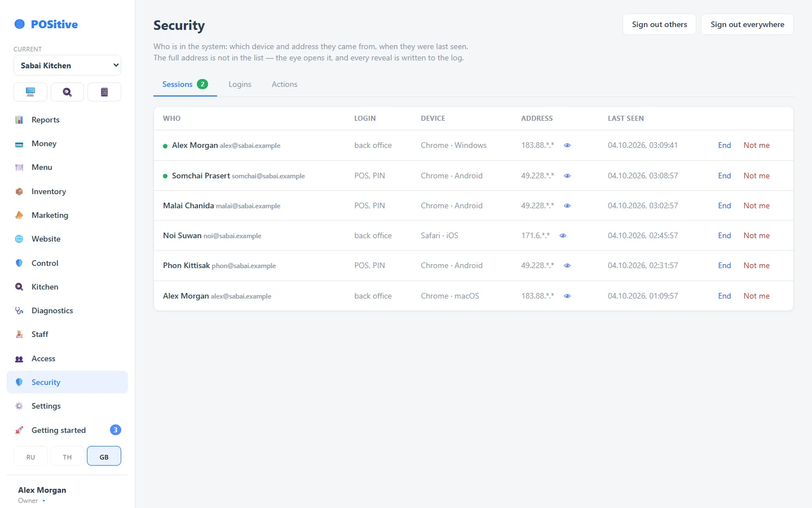Go to the Staff section
This screenshot has width=812, height=508.
[x=67, y=334]
